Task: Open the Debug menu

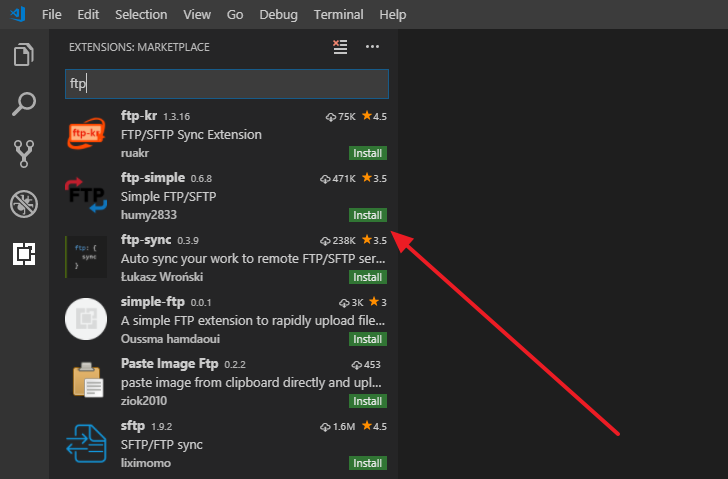Action: (x=279, y=14)
